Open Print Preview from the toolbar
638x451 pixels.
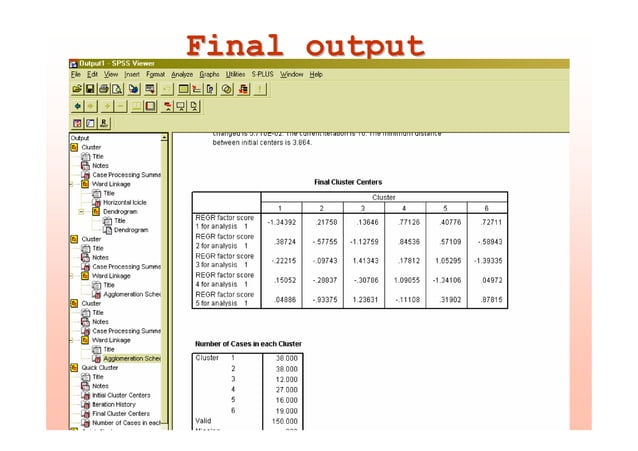tap(117, 89)
